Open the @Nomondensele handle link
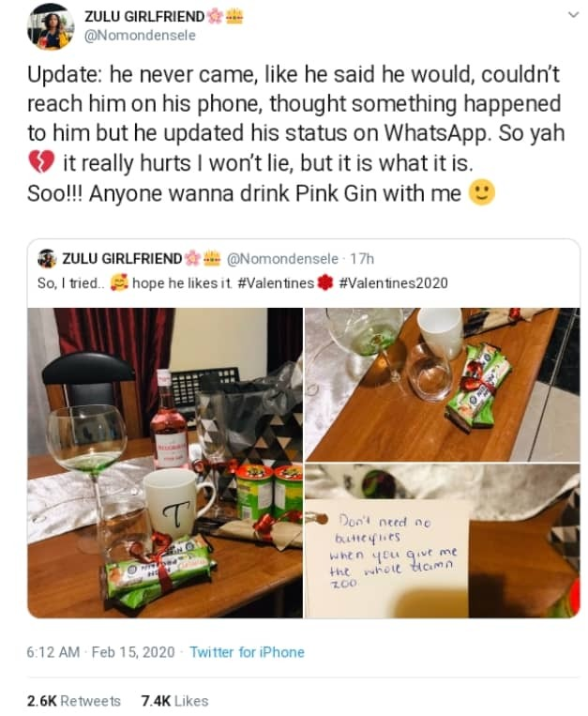 click(140, 36)
